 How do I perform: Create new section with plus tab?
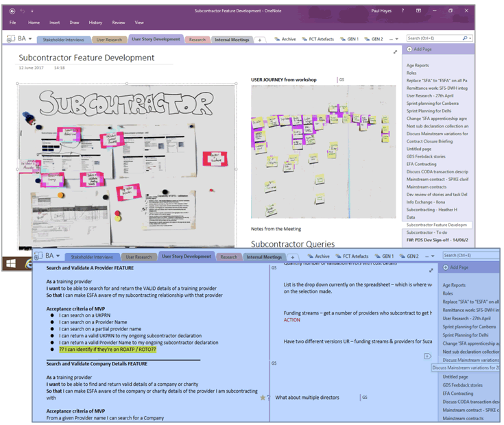pyautogui.click(x=260, y=40)
